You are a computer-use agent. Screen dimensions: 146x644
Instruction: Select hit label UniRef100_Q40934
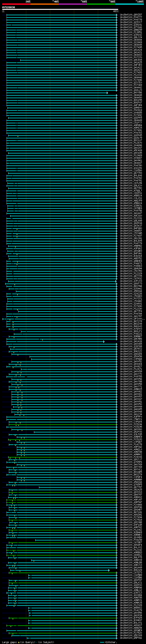pyautogui.click(x=131, y=615)
